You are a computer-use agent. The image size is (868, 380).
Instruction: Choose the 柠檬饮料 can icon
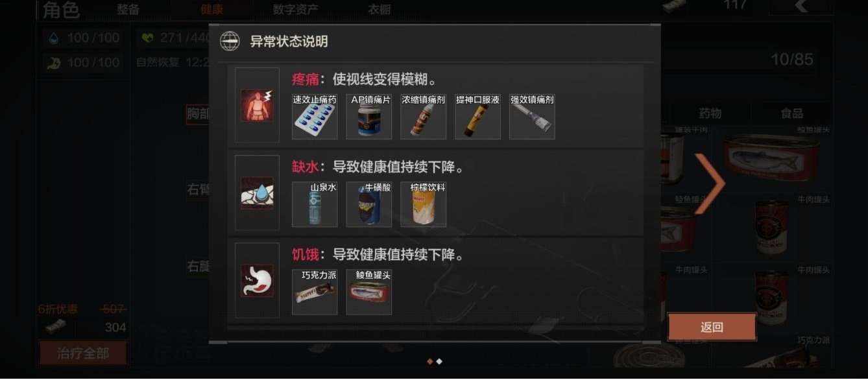(x=424, y=204)
